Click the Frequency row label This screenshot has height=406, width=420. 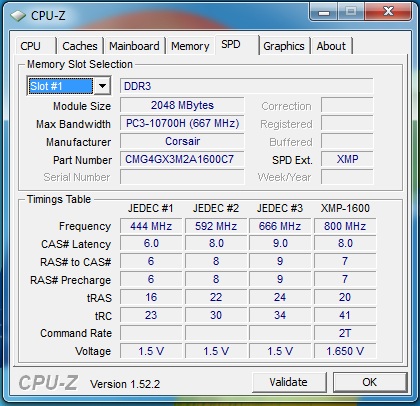click(x=85, y=226)
